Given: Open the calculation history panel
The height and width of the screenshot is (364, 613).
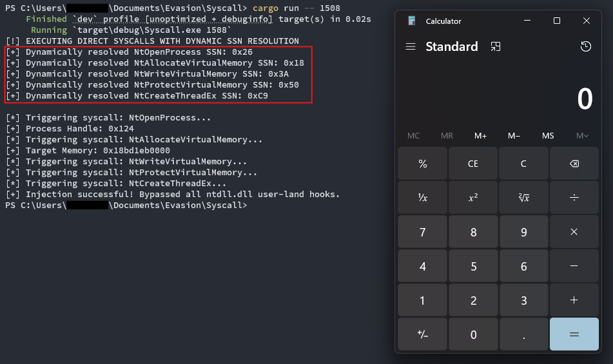Looking at the screenshot, I should [585, 46].
